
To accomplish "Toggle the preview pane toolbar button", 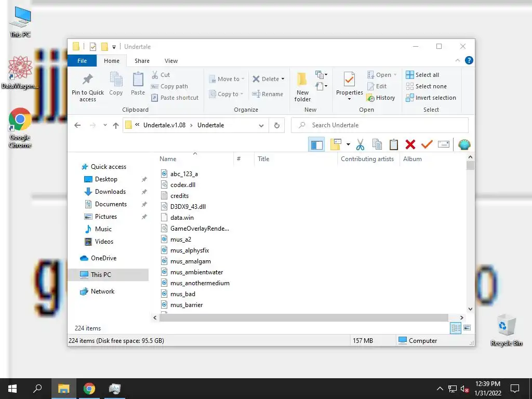I will click(316, 145).
